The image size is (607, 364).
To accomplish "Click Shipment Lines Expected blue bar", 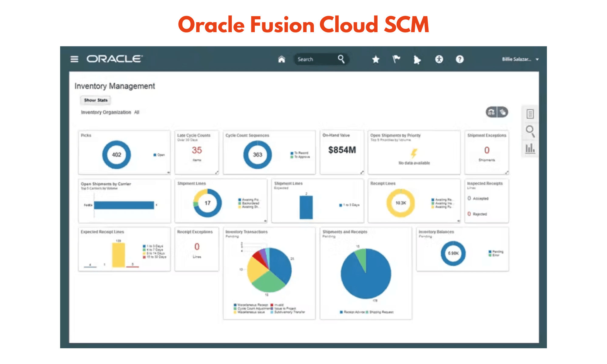I will (306, 207).
